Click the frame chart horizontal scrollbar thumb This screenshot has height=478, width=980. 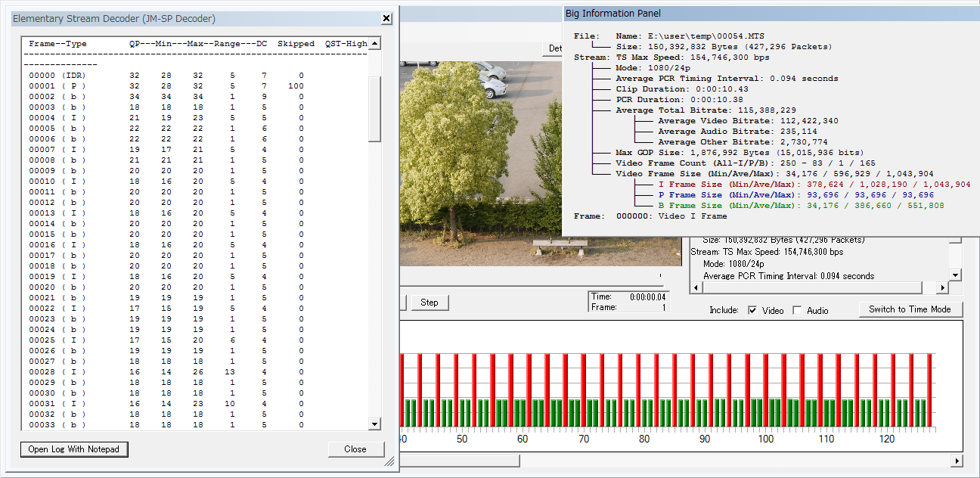(x=459, y=461)
